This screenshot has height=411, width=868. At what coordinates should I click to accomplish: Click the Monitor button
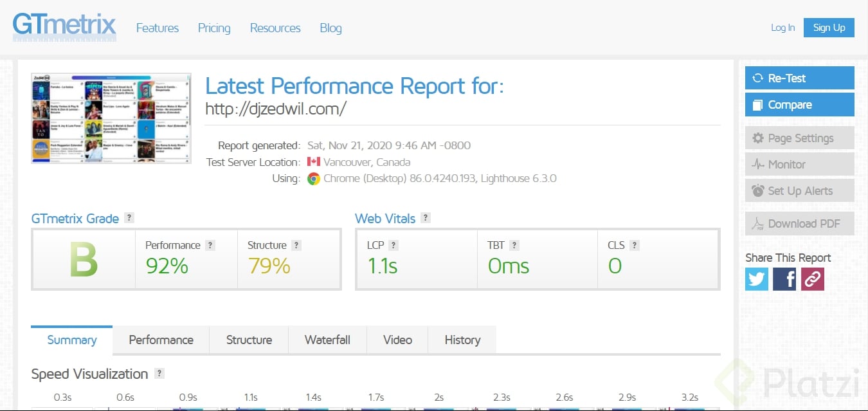tap(799, 164)
